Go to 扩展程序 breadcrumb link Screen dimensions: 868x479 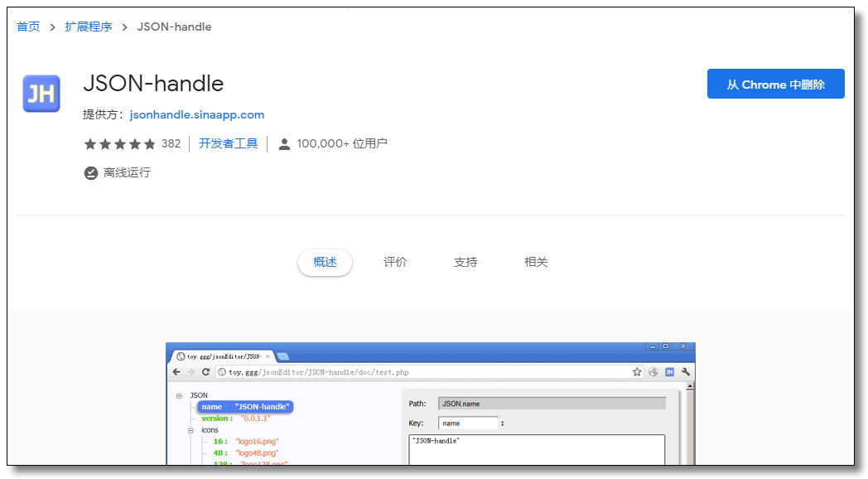[x=89, y=27]
